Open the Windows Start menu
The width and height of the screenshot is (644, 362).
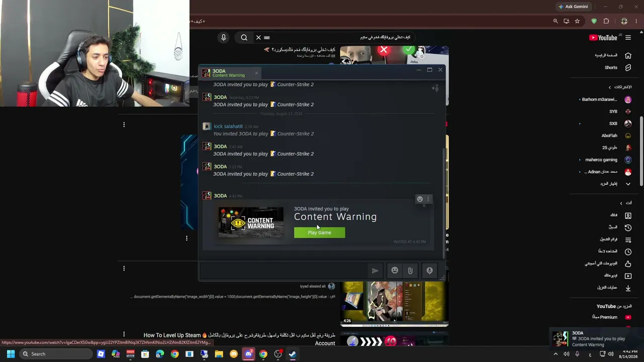click(11, 354)
